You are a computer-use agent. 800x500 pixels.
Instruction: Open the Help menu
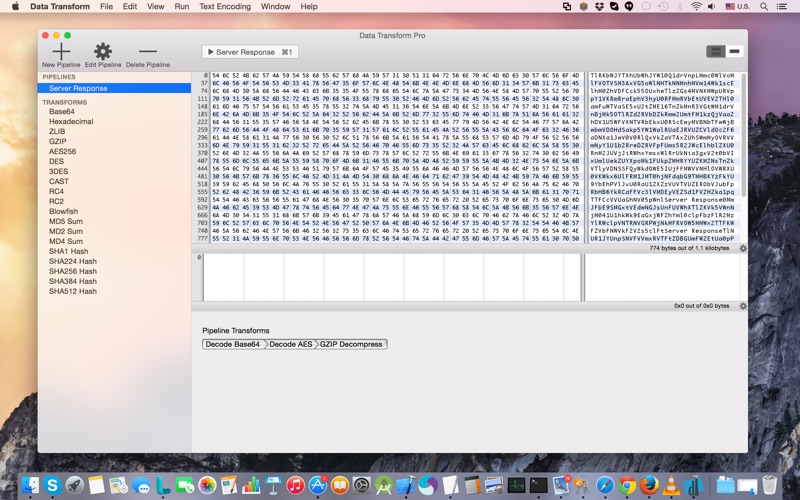click(x=309, y=7)
